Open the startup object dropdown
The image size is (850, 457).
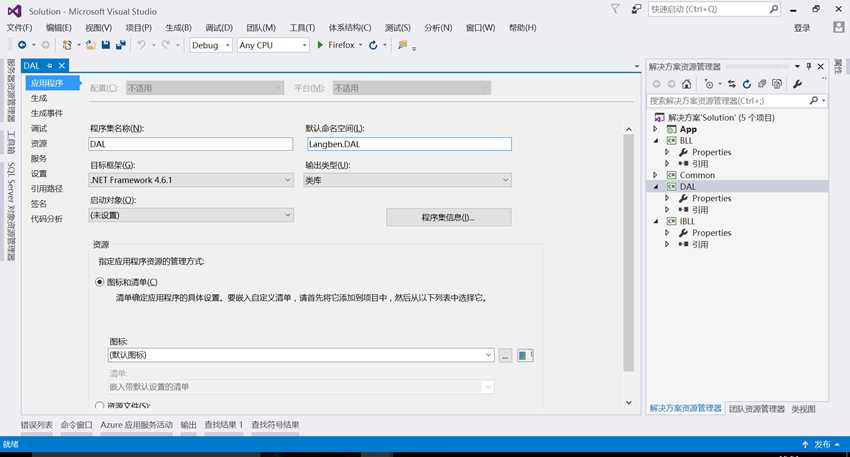tap(191, 215)
